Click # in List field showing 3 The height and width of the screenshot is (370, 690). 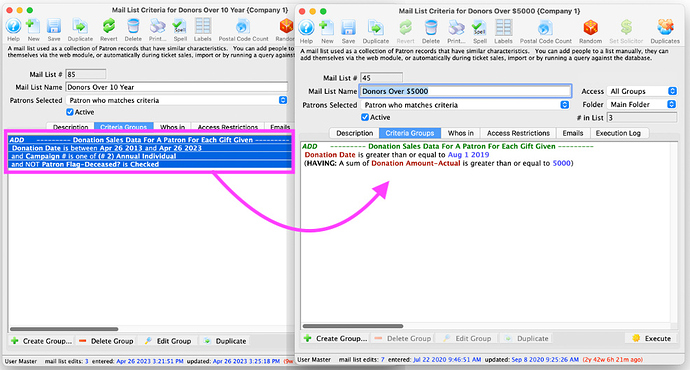pos(642,117)
